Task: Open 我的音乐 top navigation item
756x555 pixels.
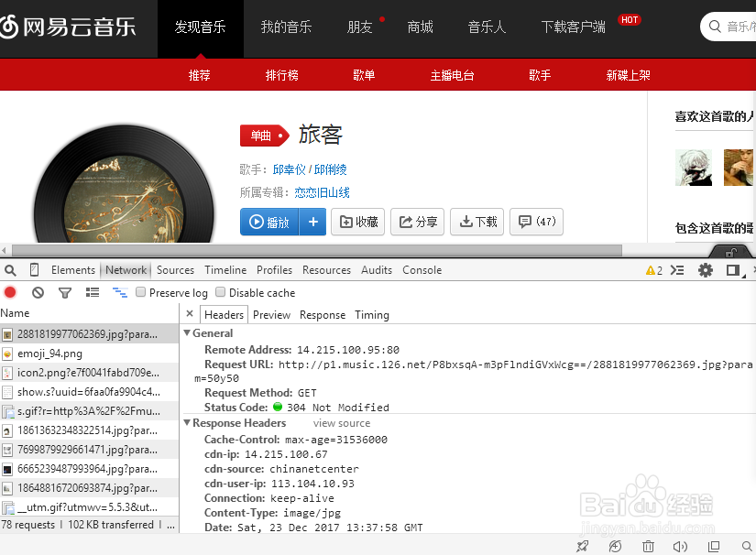Action: pos(286,27)
